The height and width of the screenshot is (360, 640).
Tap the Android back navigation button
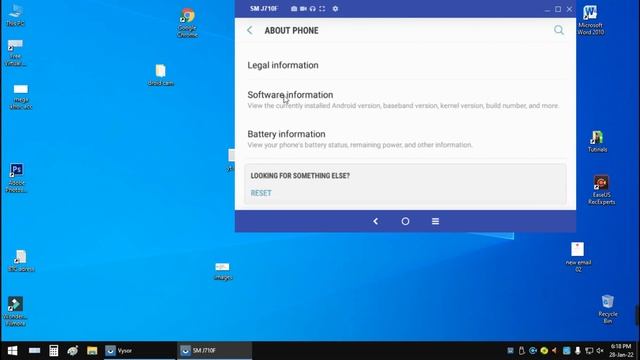(x=376, y=221)
